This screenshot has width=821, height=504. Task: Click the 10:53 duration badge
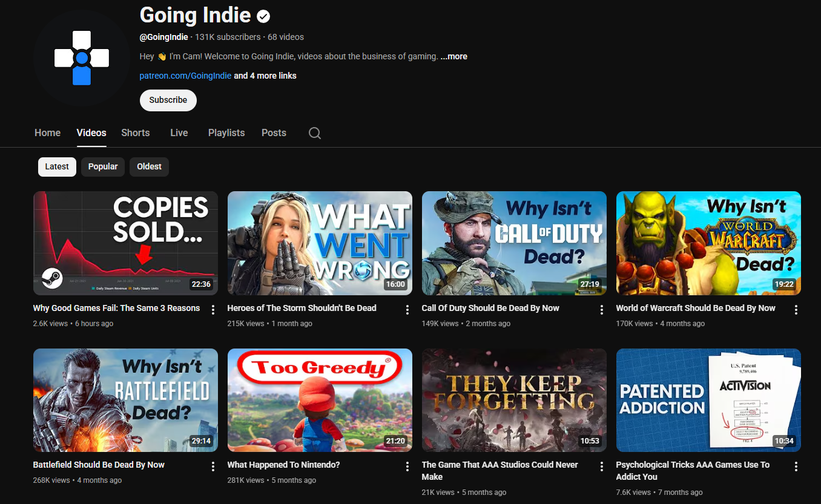590,441
